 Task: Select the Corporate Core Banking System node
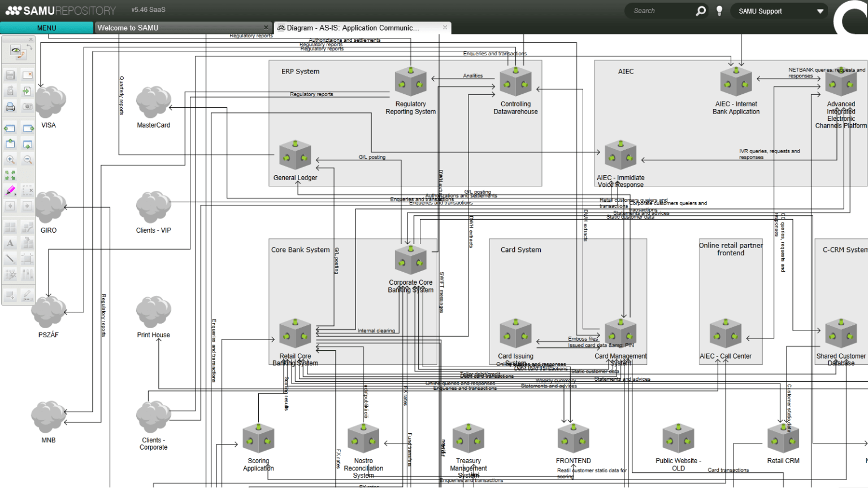pos(410,260)
